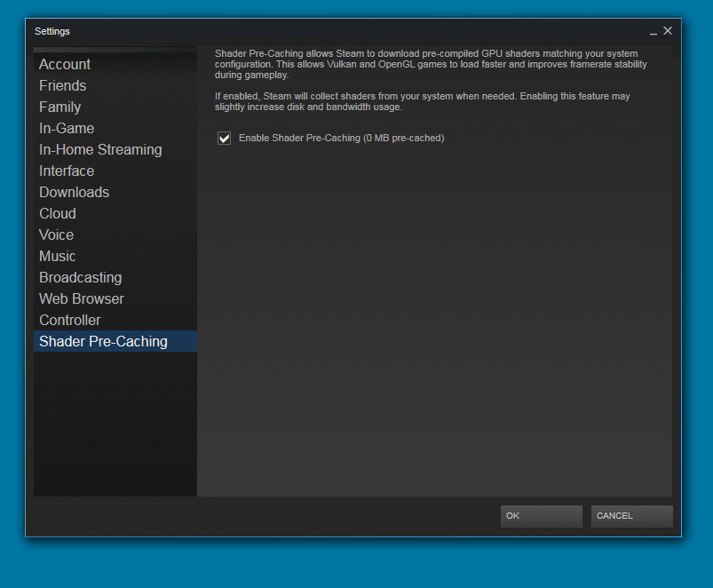Select Friends in the settings sidebar
Image resolution: width=713 pixels, height=588 pixels.
pyautogui.click(x=63, y=85)
